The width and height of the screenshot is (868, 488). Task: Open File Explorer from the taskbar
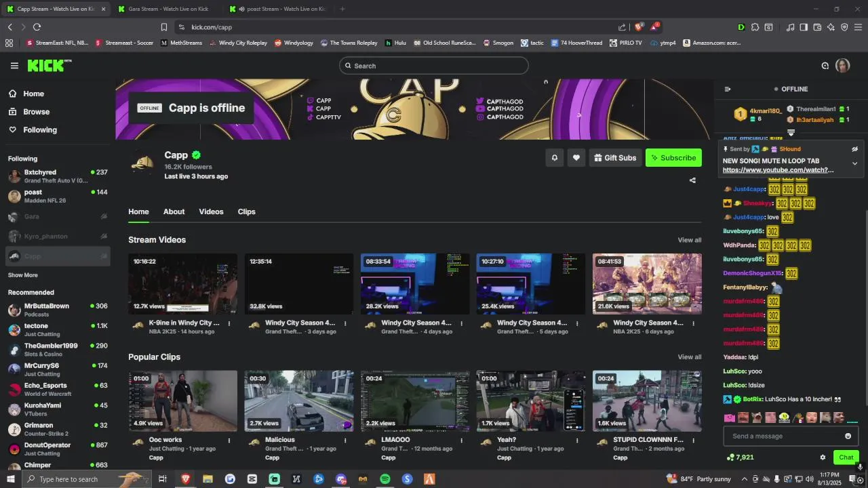[208, 479]
